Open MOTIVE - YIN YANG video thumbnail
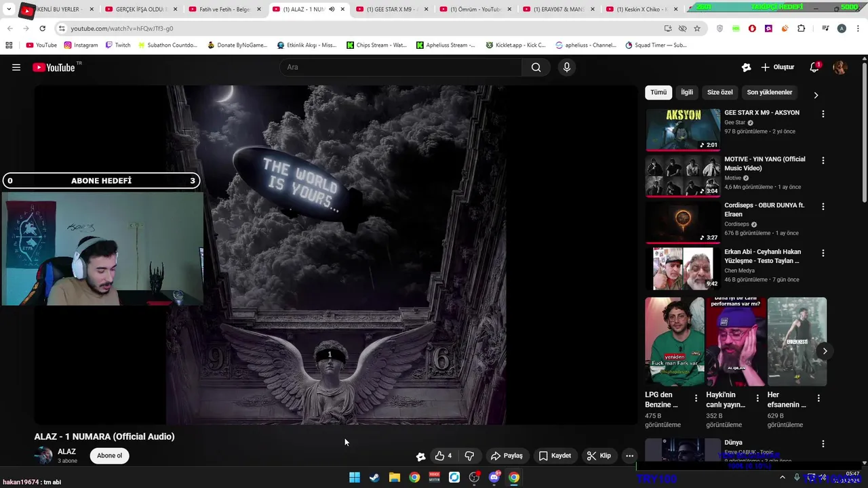The image size is (868, 488). tap(683, 176)
